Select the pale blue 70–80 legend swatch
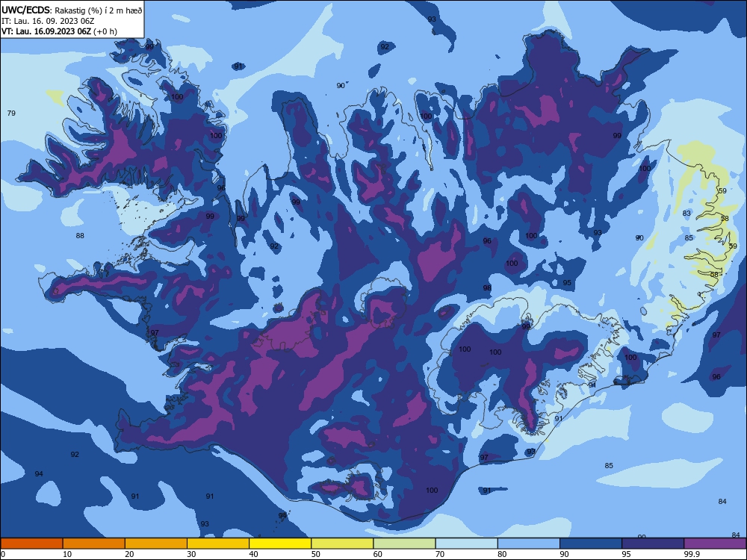Screen dimensions: 747x560 coord(466,544)
